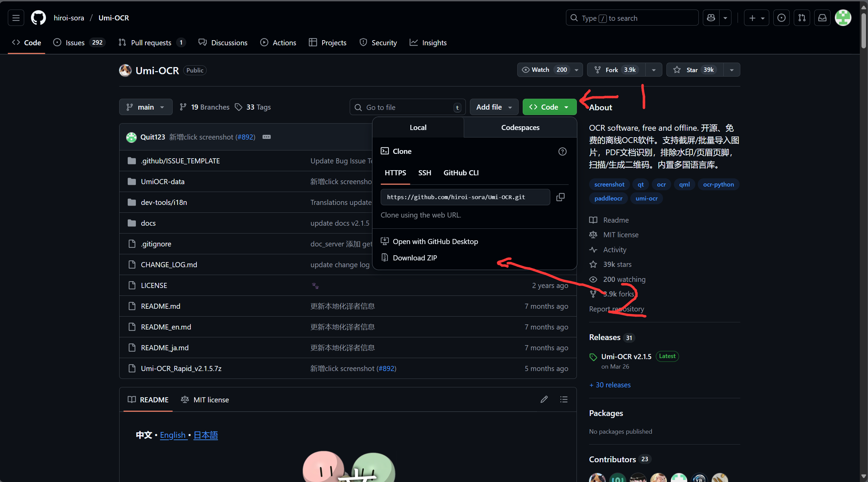The image size is (868, 482).
Task: Open the notifications inbox icon
Action: click(x=822, y=18)
